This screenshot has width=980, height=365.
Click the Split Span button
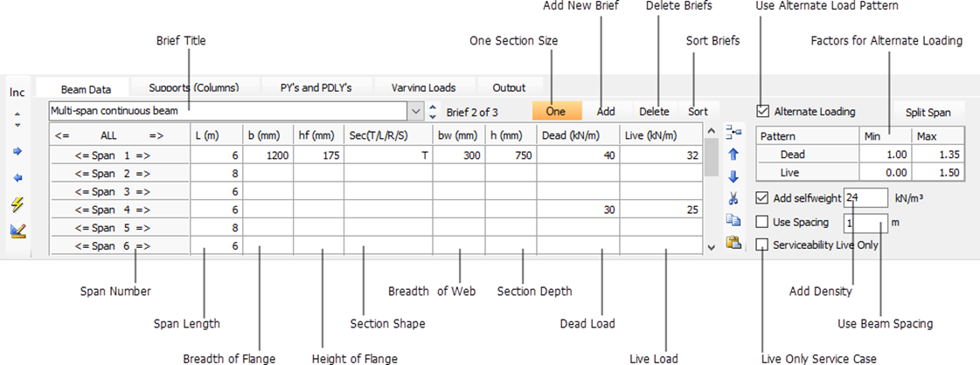(928, 113)
